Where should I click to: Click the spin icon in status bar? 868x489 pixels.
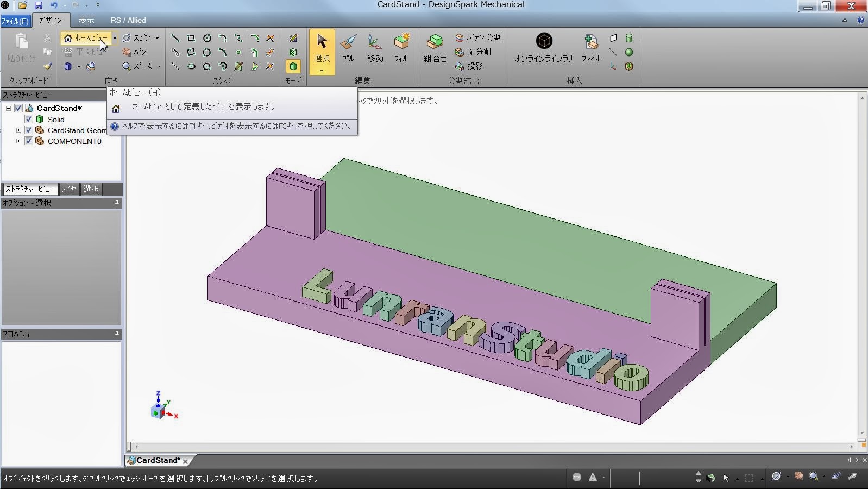776,476
